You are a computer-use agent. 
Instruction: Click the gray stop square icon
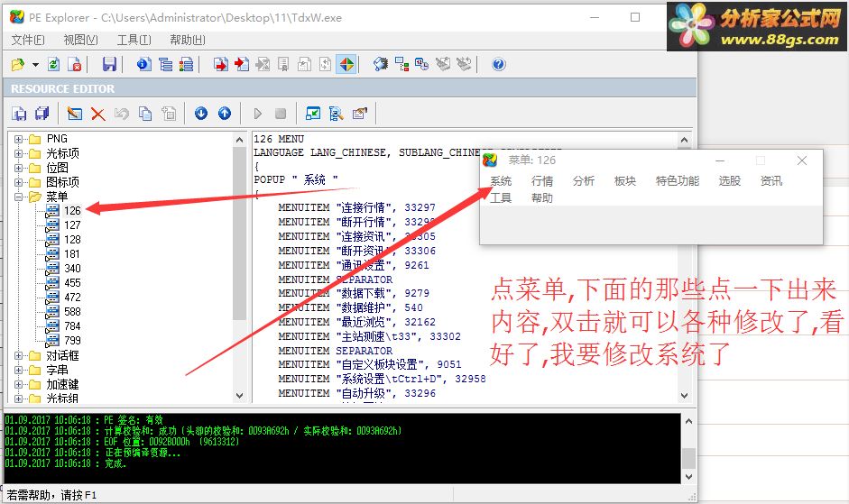click(x=281, y=114)
